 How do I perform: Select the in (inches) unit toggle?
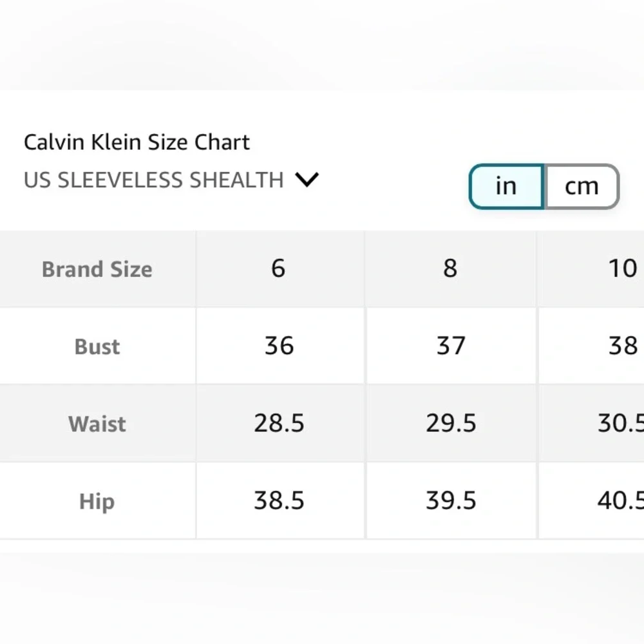click(506, 186)
